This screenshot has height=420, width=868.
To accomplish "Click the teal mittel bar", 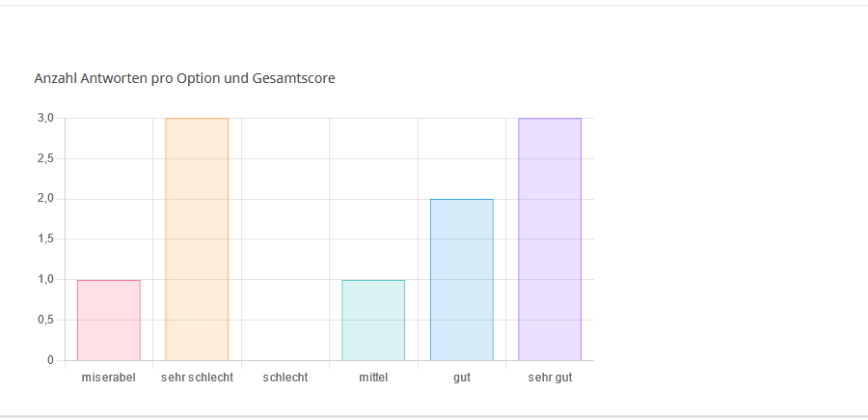I will point(373,320).
